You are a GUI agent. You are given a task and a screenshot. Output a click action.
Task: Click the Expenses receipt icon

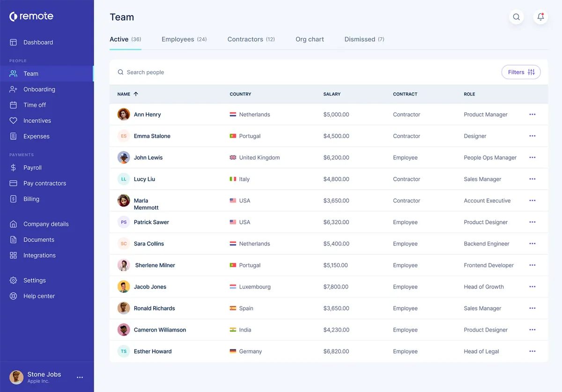14,136
